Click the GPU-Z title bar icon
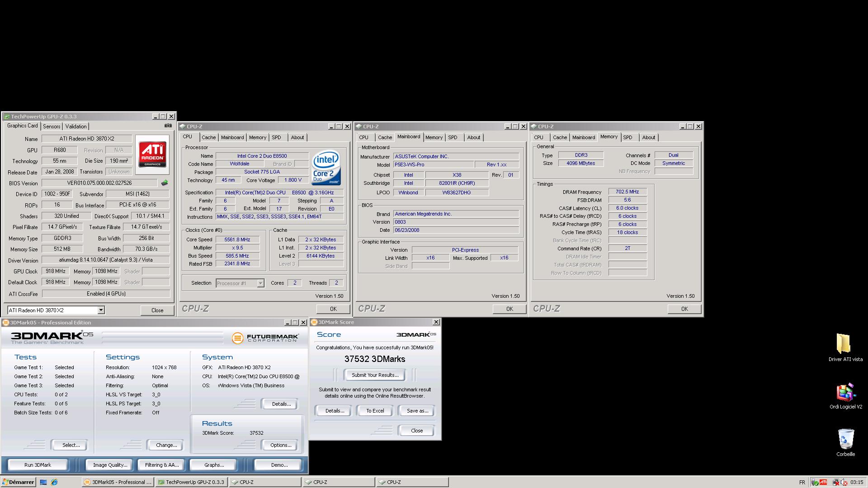Viewport: 868px width, 488px height. pyautogui.click(x=6, y=117)
